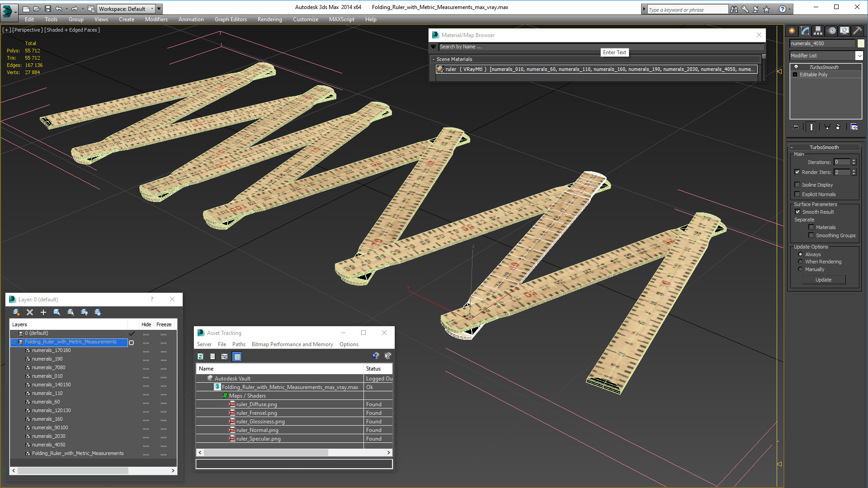Open the Rendering menu

pyautogui.click(x=269, y=19)
